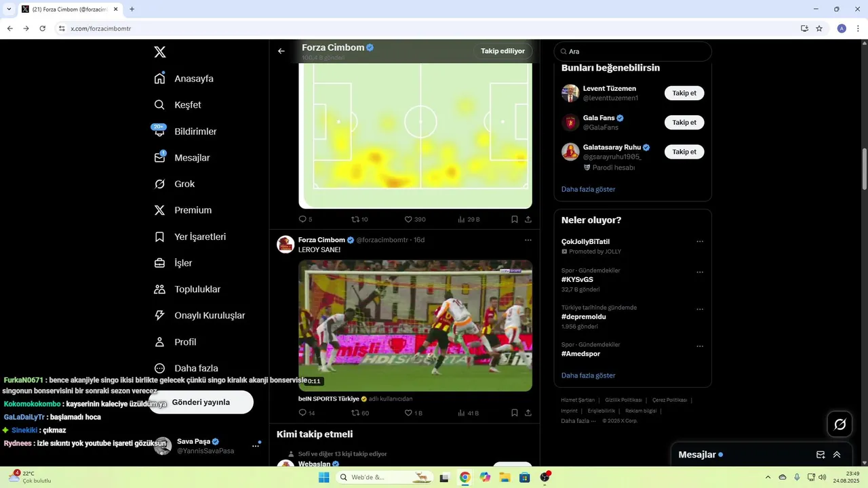Click Takip ediliyor following button
This screenshot has height=488, width=868.
tap(502, 51)
